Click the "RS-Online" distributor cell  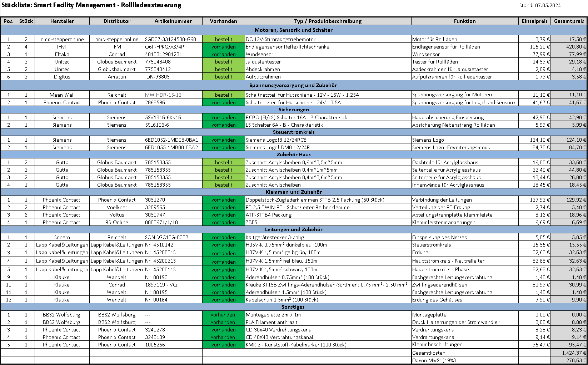pyautogui.click(x=117, y=222)
